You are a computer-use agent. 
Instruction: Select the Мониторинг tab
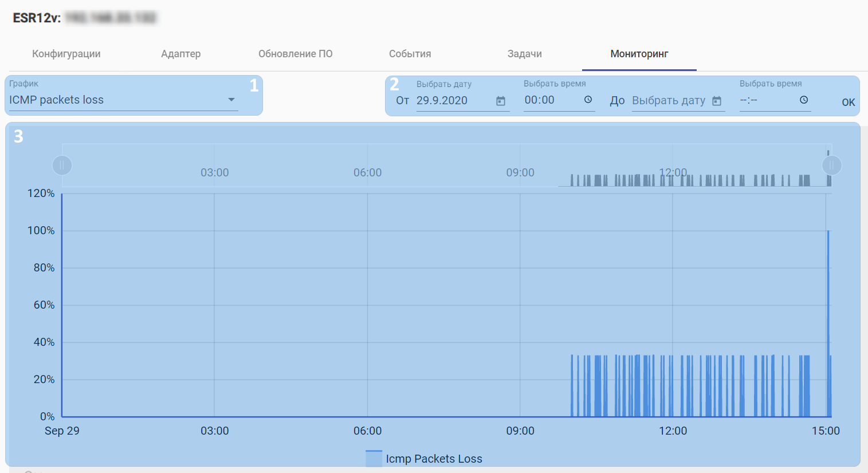click(639, 54)
